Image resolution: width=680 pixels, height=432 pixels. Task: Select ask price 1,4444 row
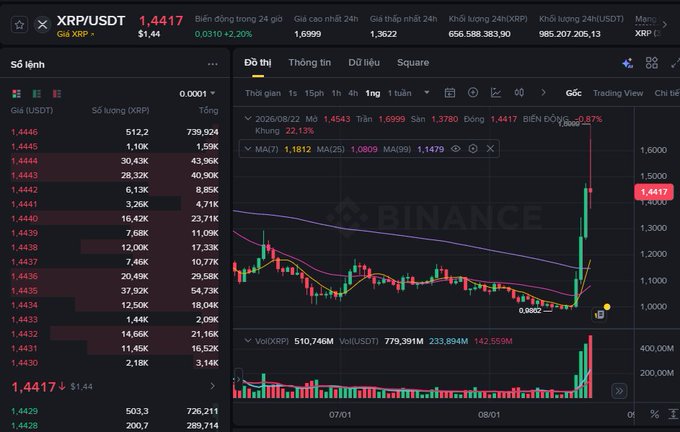(115, 161)
